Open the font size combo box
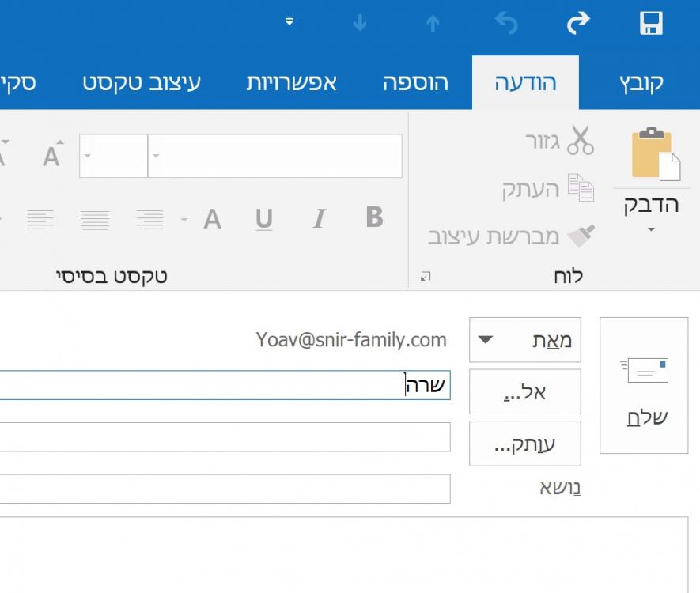Screen dimensions: 700x593 click(x=113, y=156)
